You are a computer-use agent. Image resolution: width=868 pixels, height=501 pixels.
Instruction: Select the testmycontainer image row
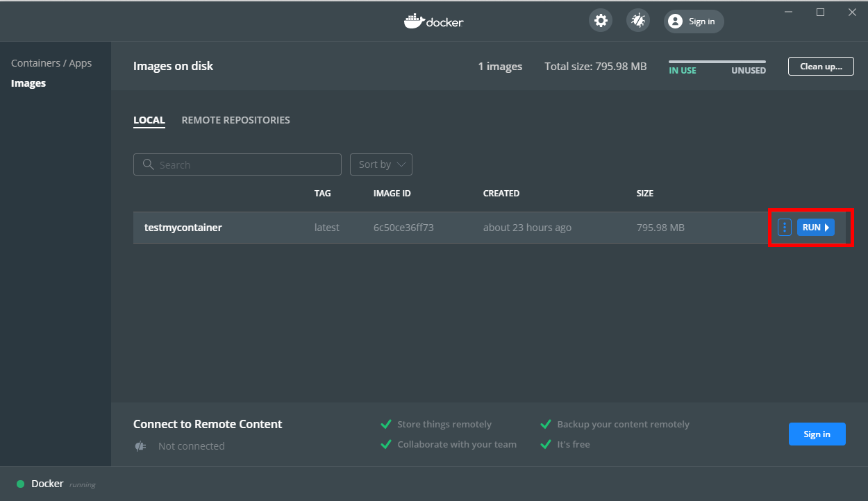417,228
